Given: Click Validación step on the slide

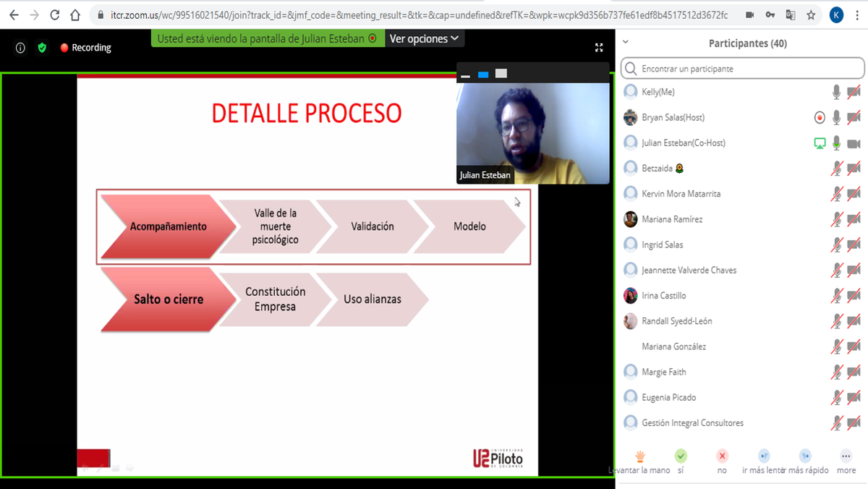Looking at the screenshot, I should click(373, 226).
